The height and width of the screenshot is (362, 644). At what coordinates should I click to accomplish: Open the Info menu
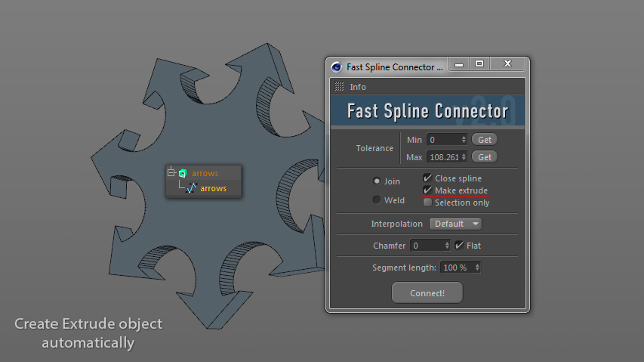[x=358, y=87]
